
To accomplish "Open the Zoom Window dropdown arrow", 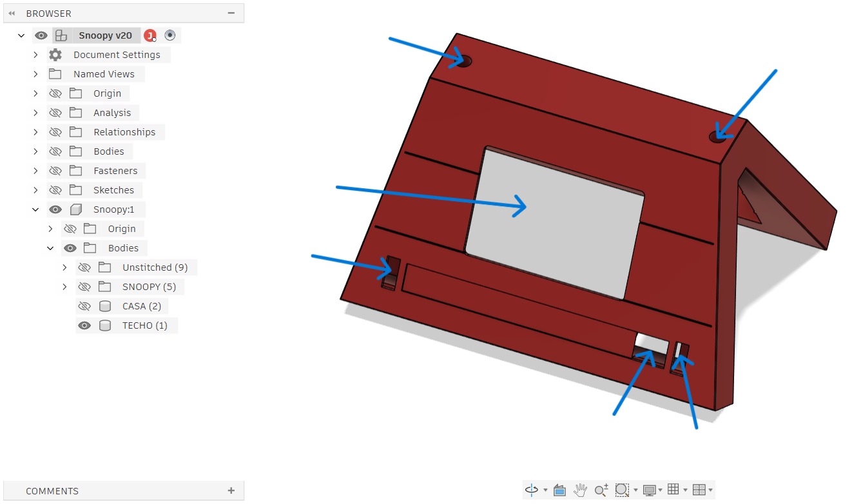I will [635, 491].
